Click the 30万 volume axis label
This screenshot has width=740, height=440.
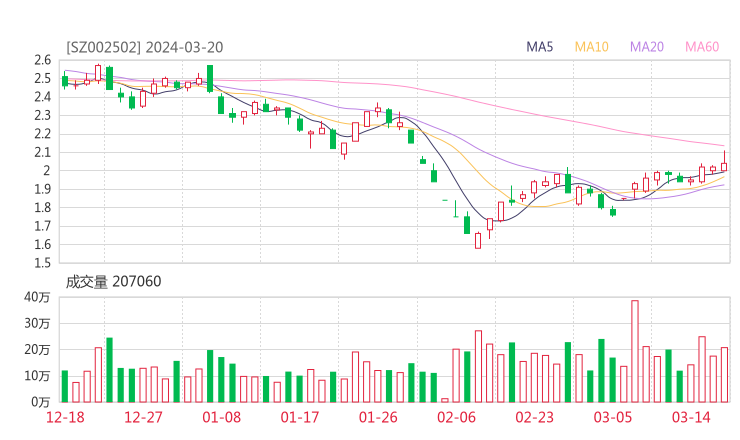(x=37, y=323)
